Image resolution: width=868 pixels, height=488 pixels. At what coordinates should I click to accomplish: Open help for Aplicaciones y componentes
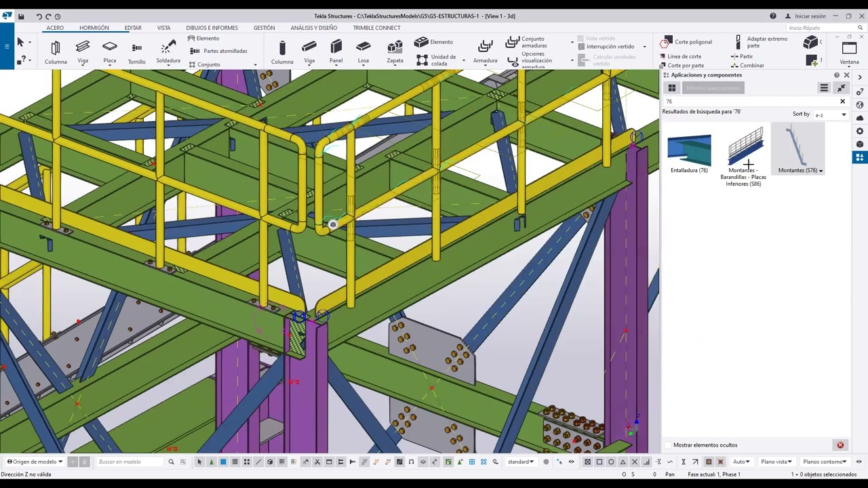tap(837, 75)
